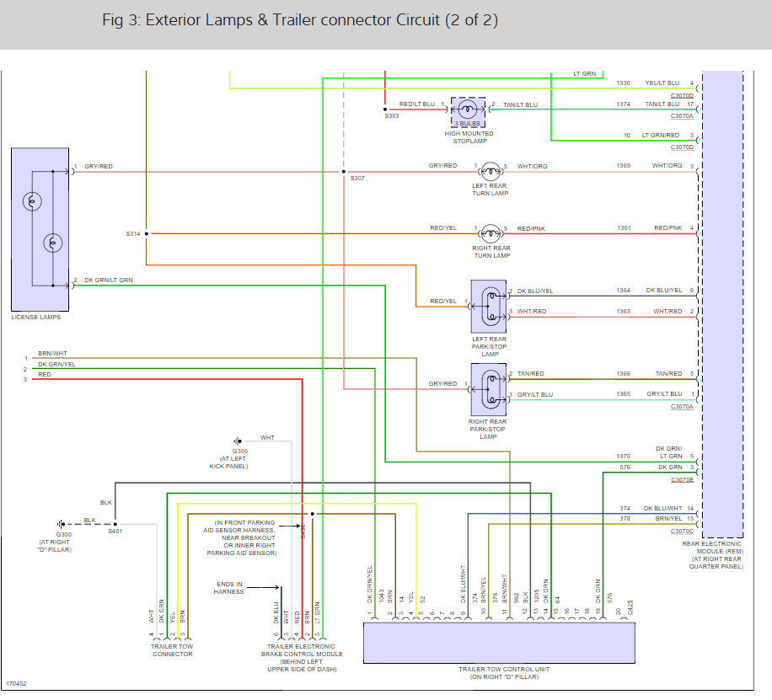Select the lower bulb in license lamps box
This screenshot has width=772, height=700.
pyautogui.click(x=53, y=243)
